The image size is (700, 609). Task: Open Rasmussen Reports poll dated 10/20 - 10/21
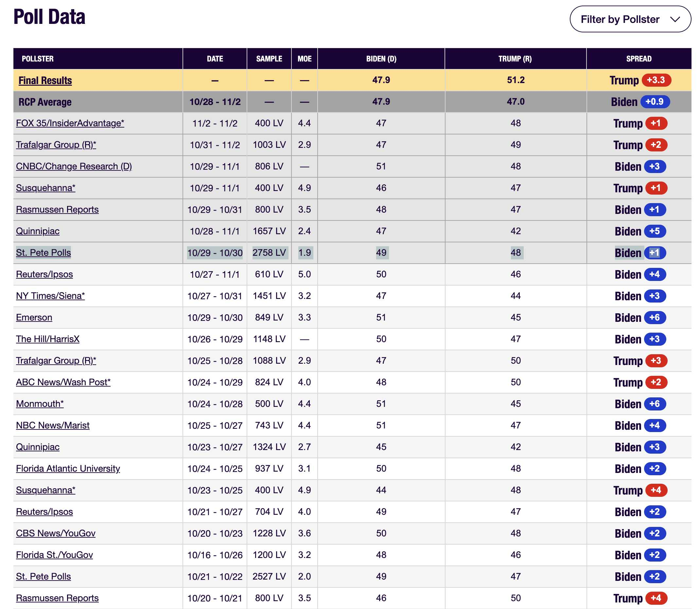click(57, 598)
